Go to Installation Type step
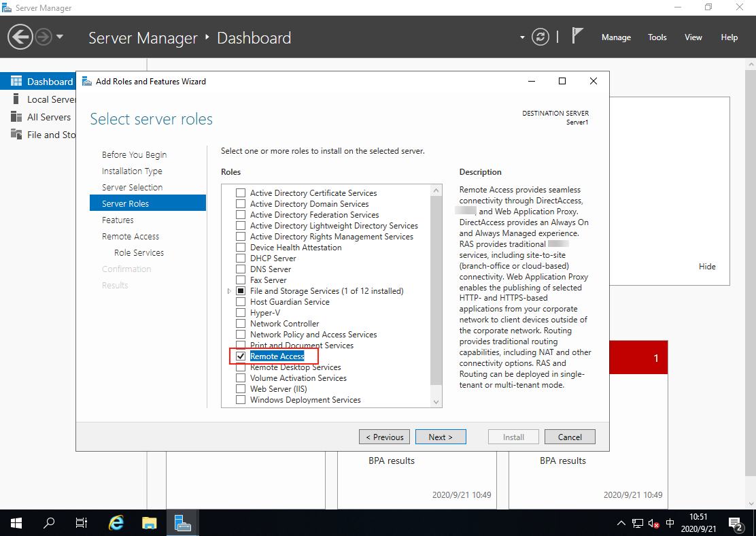Image resolution: width=756 pixels, height=536 pixels. point(132,171)
